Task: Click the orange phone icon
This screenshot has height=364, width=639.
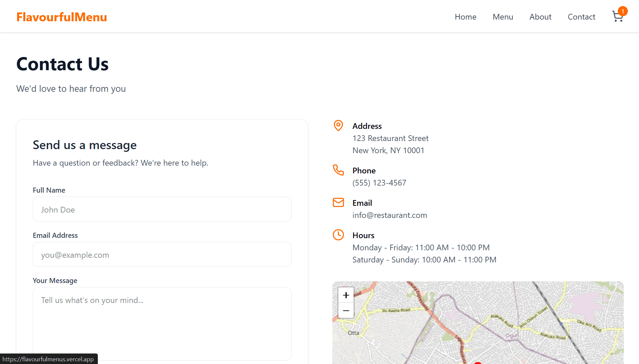Action: pos(338,170)
